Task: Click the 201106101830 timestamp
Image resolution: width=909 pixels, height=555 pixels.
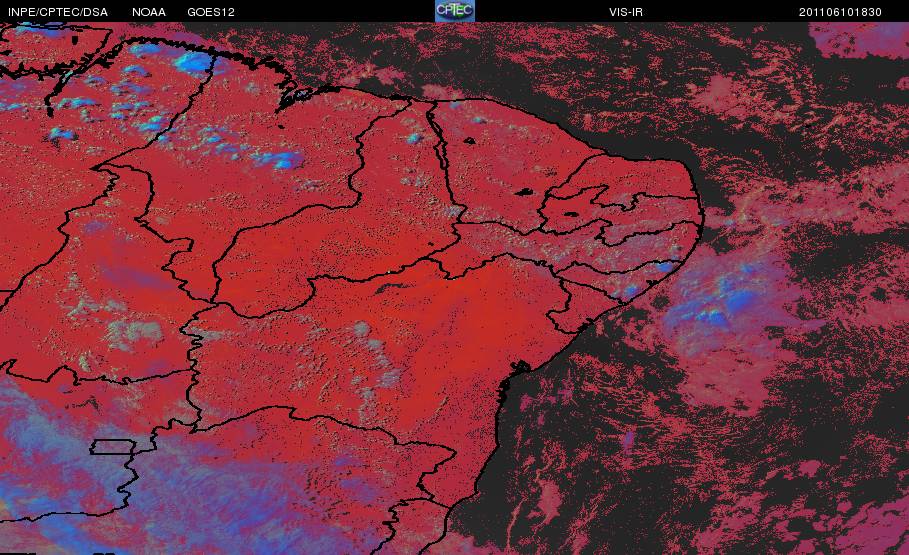Action: click(840, 12)
